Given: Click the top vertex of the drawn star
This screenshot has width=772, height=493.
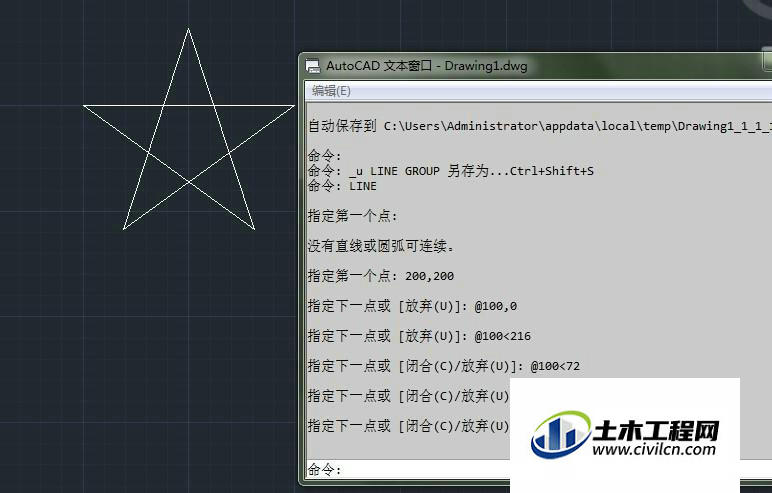Looking at the screenshot, I should point(188,29).
